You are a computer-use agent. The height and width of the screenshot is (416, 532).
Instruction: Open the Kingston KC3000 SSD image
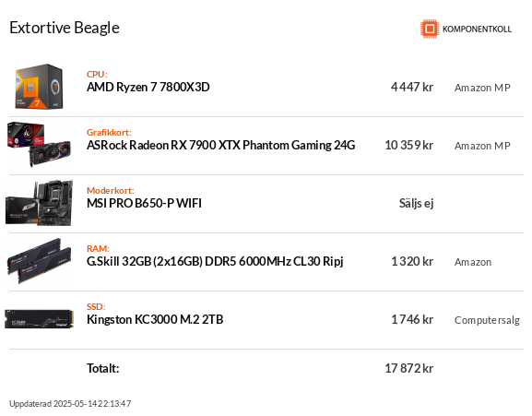[x=39, y=319]
